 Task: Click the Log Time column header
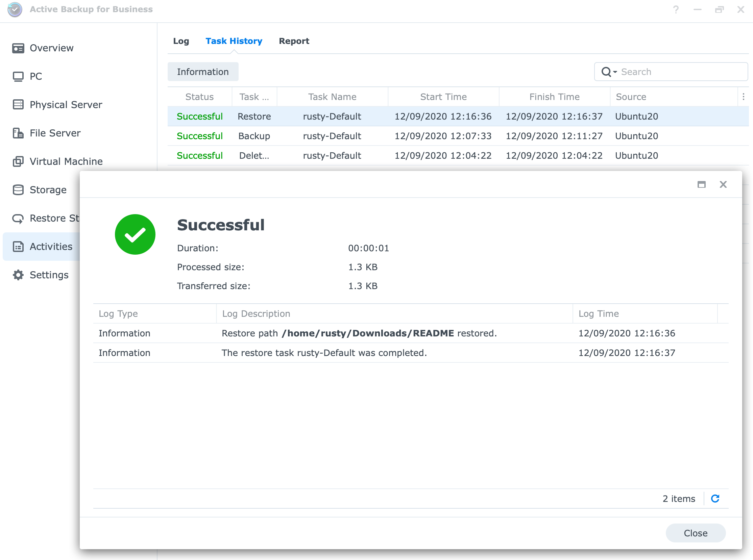645,313
